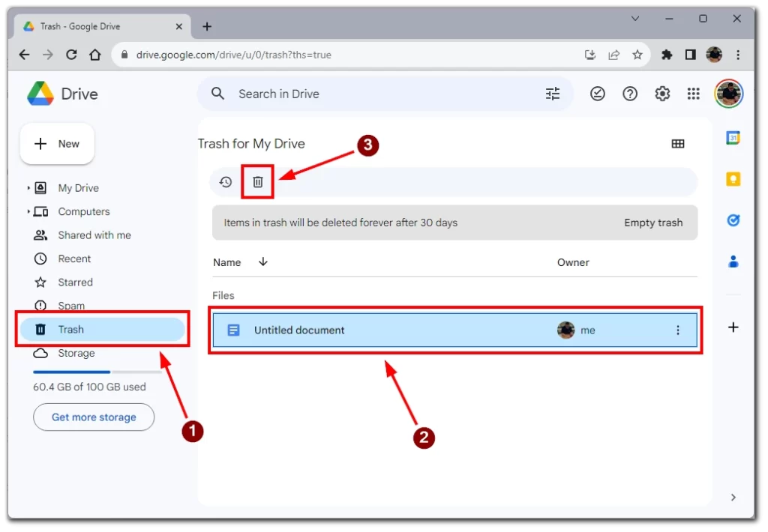Viewport: 768px width, 532px height.
Task: Click the Restore from trash icon
Action: pyautogui.click(x=226, y=182)
